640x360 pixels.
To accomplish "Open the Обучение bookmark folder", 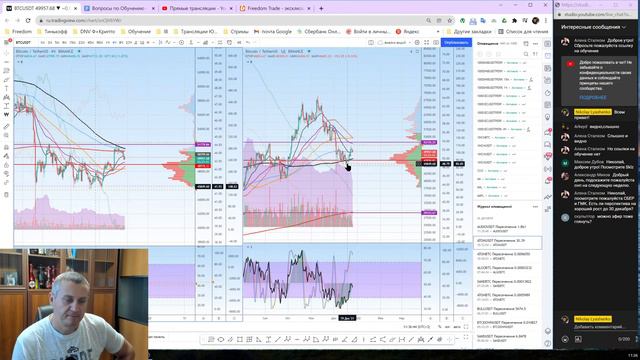I will click(136, 31).
